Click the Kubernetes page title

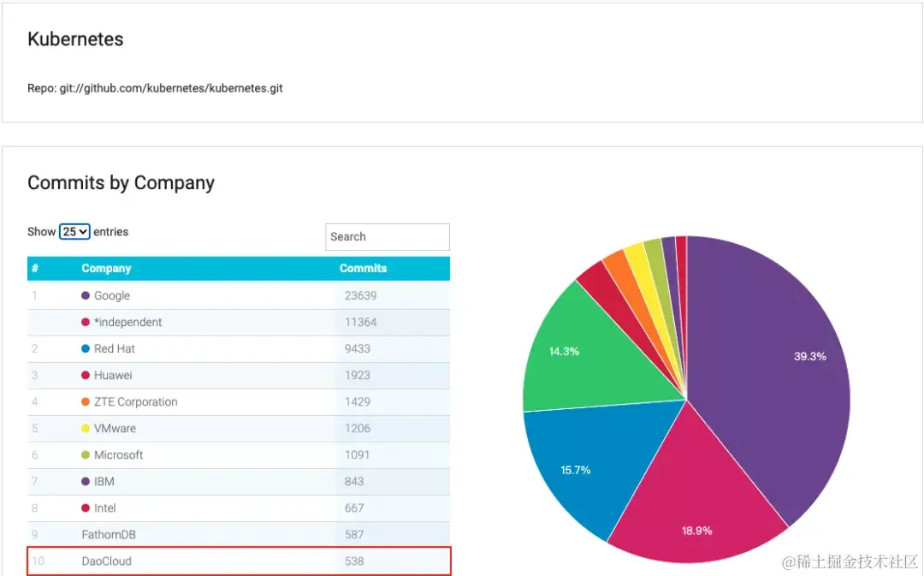click(75, 39)
